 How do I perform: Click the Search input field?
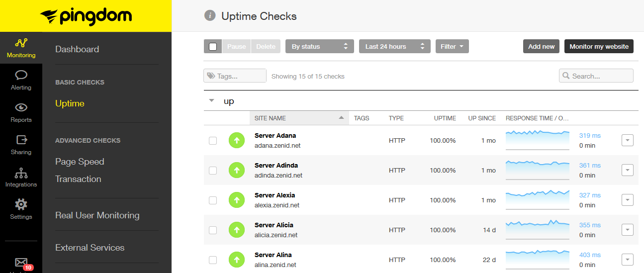coord(596,76)
